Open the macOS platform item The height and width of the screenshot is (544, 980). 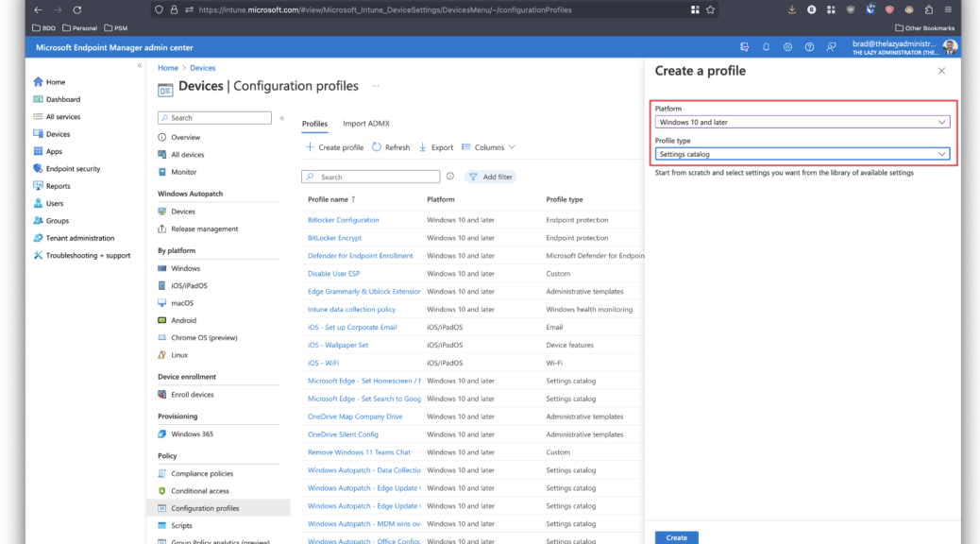pyautogui.click(x=182, y=303)
